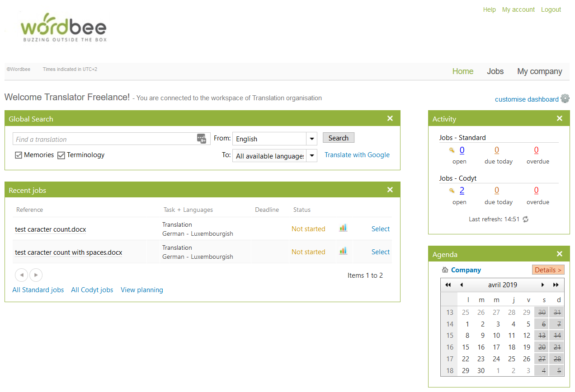
Task: Jump back a year with double-left arrow
Action: [448, 285]
